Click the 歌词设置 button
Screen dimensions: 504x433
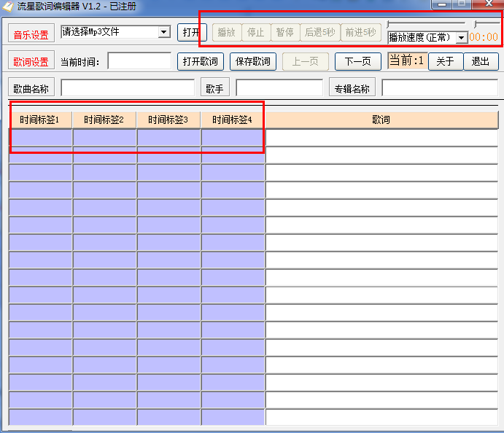coord(31,61)
